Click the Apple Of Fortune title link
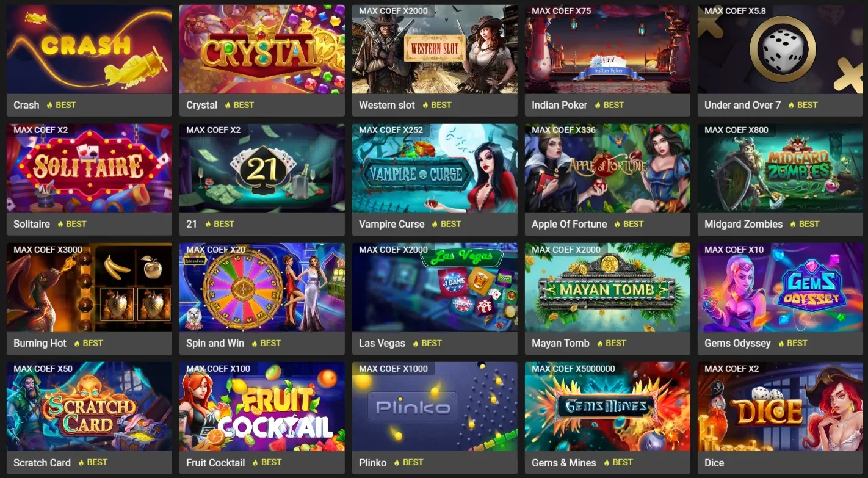Image resolution: width=868 pixels, height=478 pixels. (x=569, y=224)
